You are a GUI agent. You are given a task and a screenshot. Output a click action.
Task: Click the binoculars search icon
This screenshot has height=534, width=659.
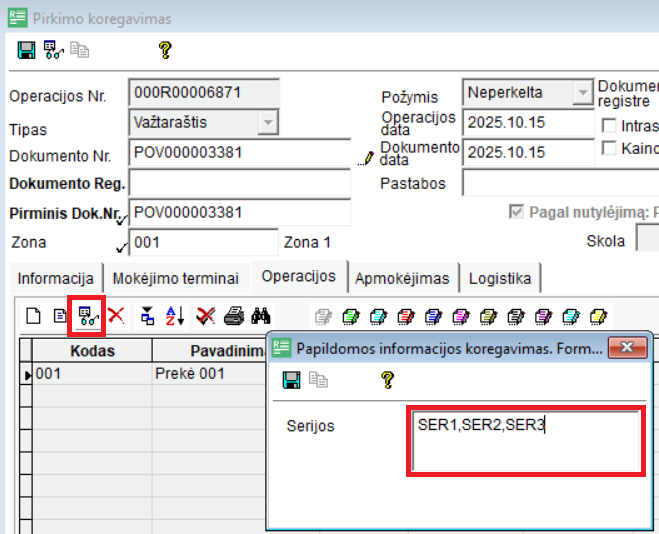261,316
